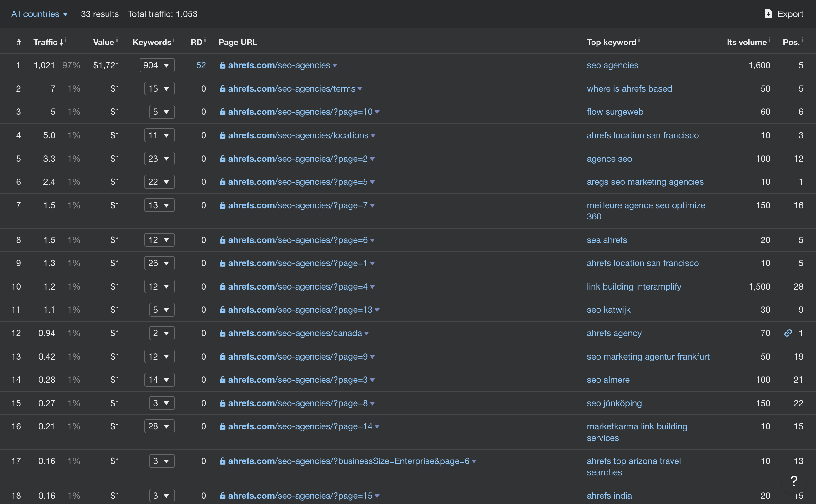The image size is (816, 504).
Task: Click the 'seo marketing agentur frankfurt' keyword
Action: click(x=648, y=357)
